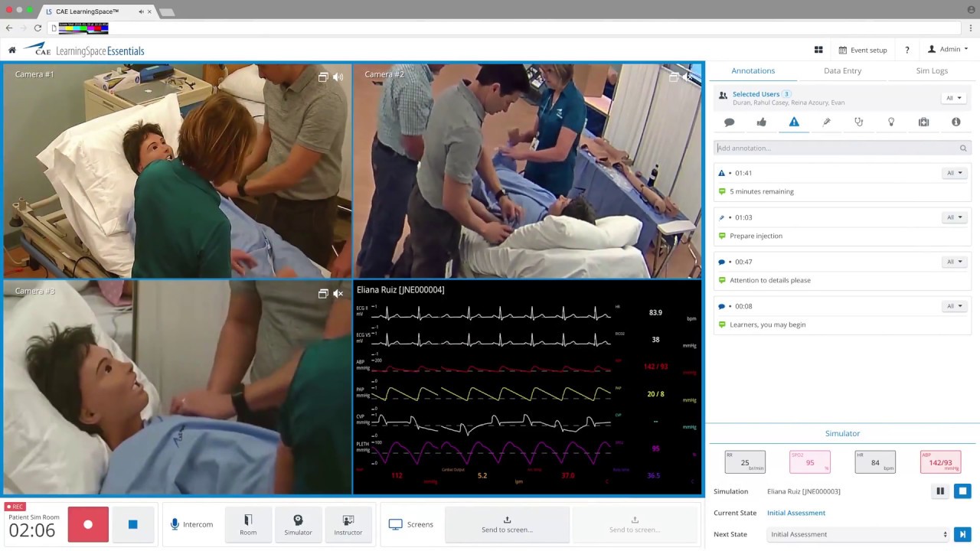This screenshot has height=551, width=980.
Task: Pause the simulation
Action: pos(940,491)
